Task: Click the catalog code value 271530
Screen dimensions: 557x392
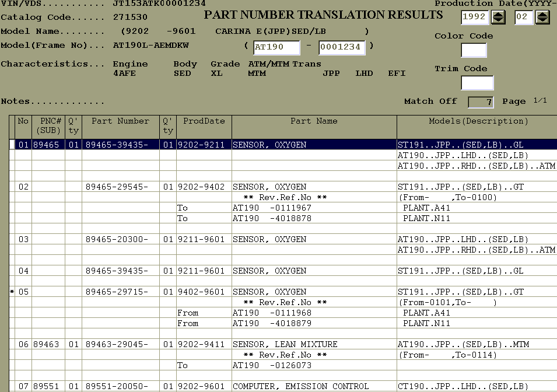Action: click(x=131, y=17)
